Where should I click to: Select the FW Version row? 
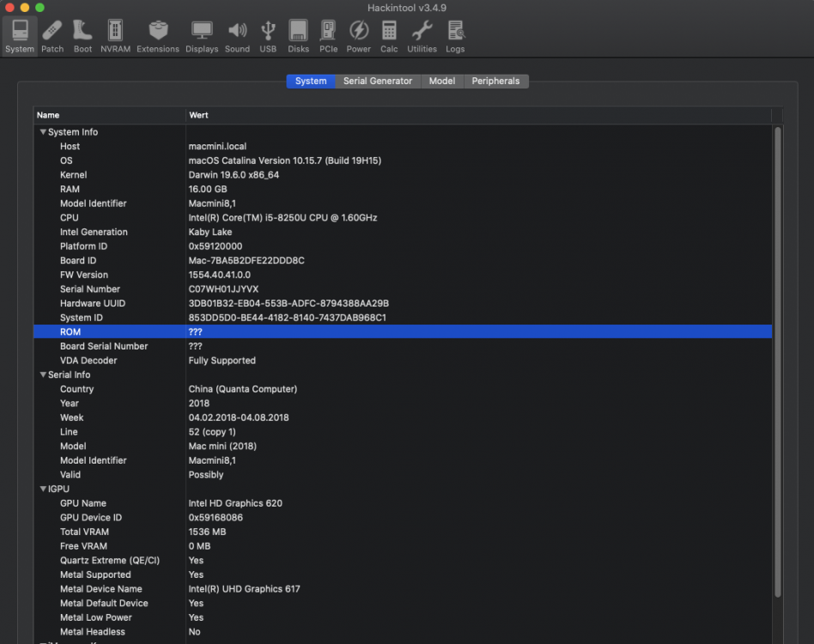(403, 275)
